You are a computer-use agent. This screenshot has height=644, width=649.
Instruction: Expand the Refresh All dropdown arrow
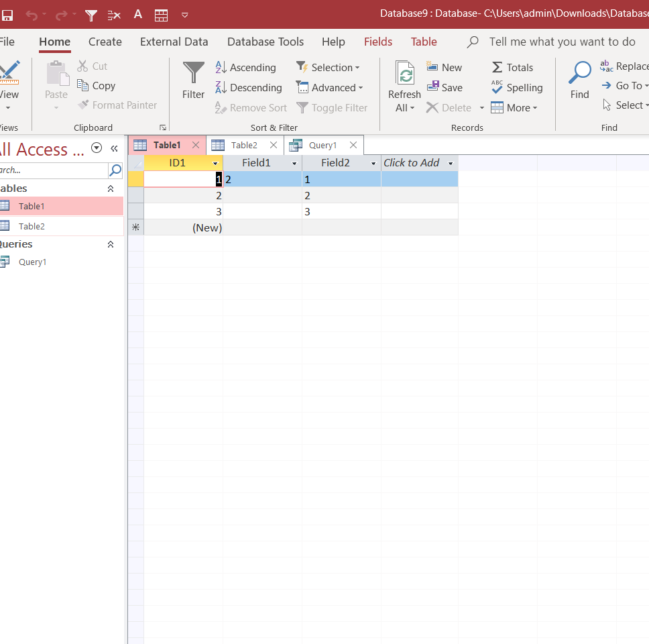click(x=412, y=108)
